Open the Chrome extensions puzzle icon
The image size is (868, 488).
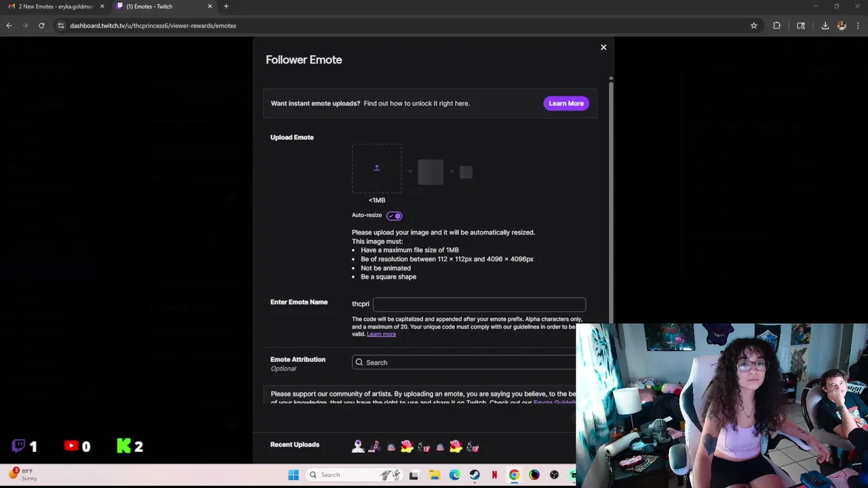pos(776,26)
